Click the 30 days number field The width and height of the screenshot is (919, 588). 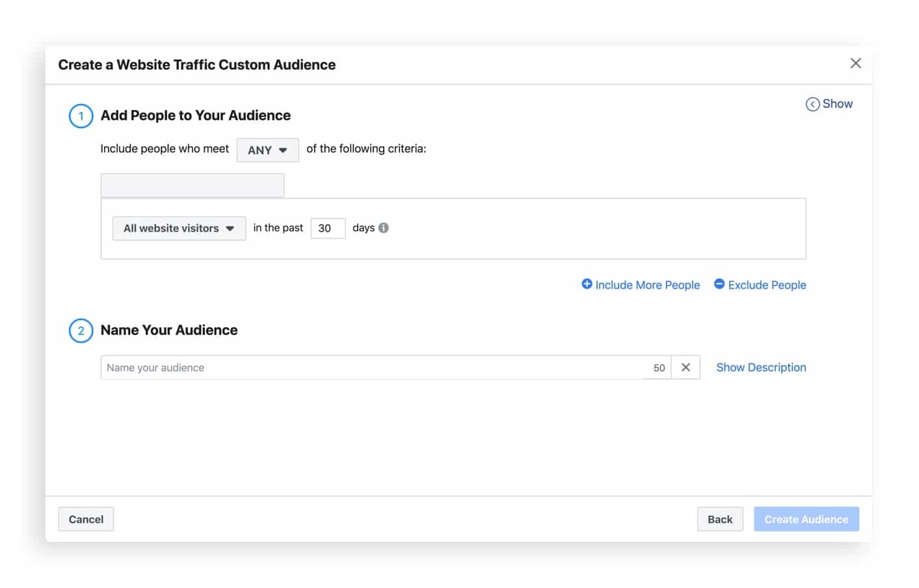[x=328, y=228]
